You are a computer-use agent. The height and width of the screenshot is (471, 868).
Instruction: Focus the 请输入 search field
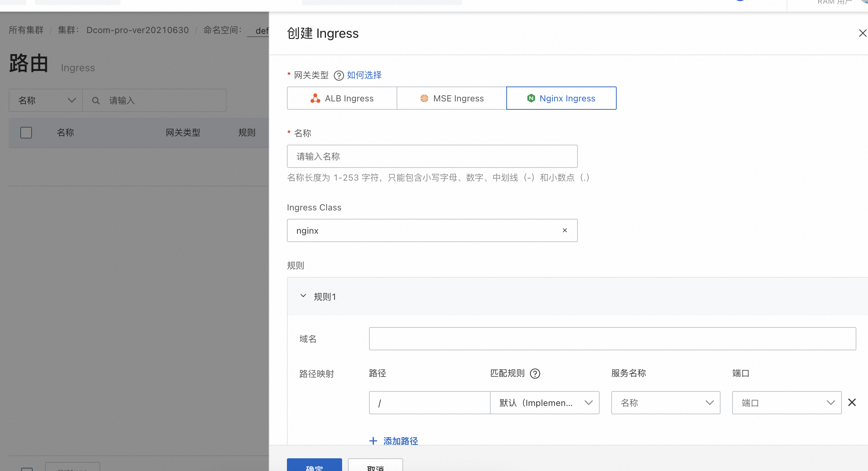[154, 100]
